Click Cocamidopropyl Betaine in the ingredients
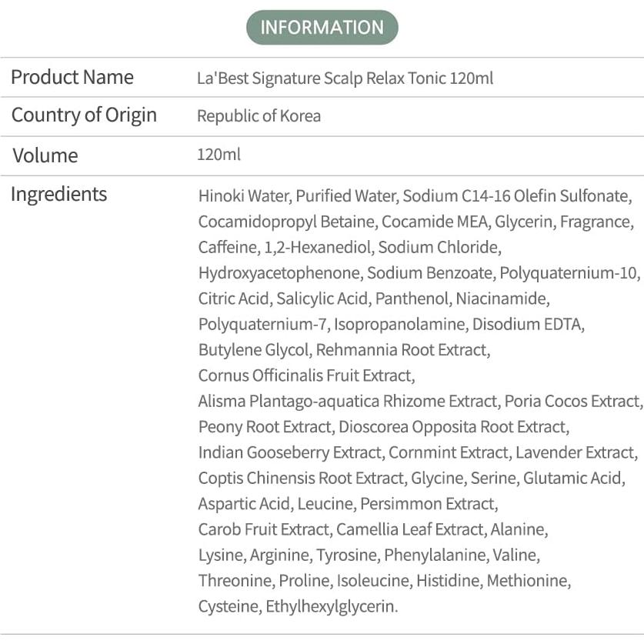 286,222
